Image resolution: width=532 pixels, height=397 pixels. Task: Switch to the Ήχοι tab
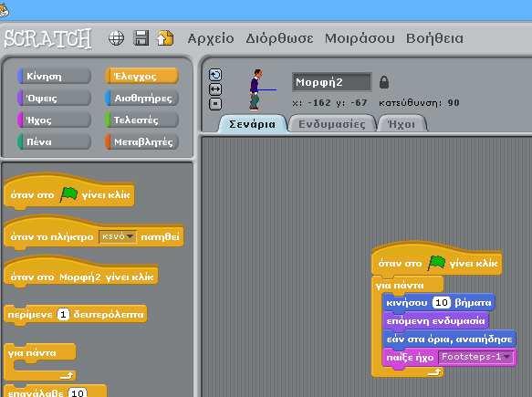[402, 124]
